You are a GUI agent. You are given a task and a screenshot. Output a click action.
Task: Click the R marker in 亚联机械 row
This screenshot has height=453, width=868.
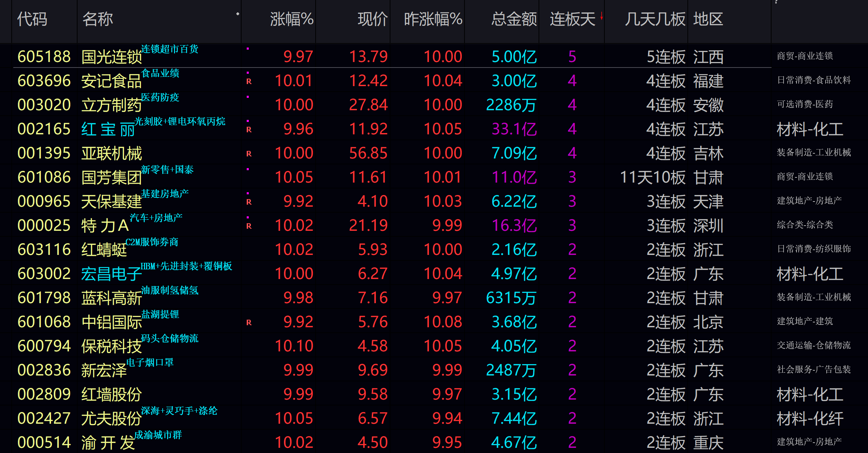[x=249, y=154]
